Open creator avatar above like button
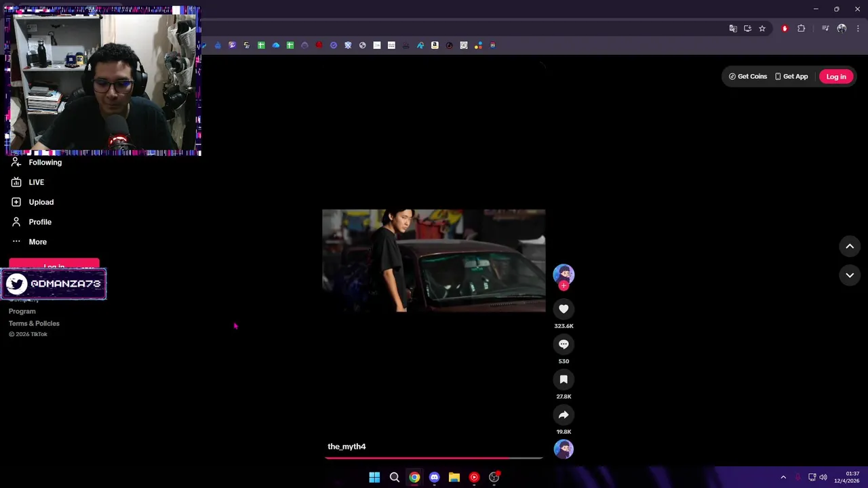868x488 pixels. click(x=564, y=274)
